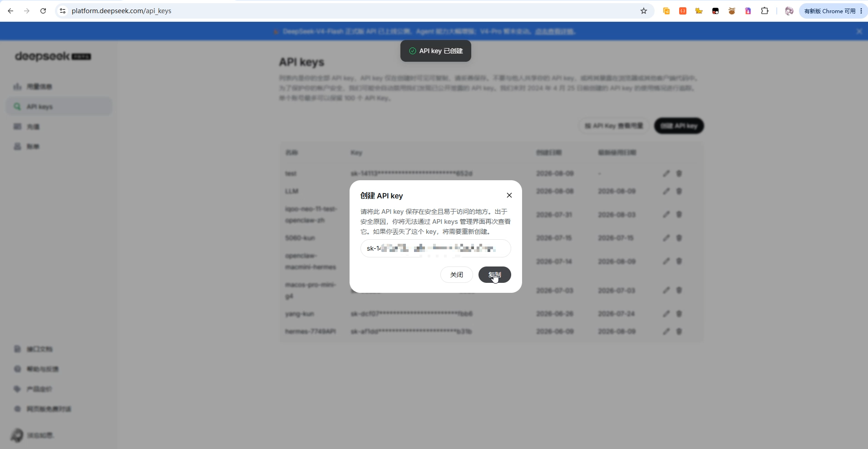Click the masked key ending in 652d
The height and width of the screenshot is (449, 868).
click(x=411, y=173)
